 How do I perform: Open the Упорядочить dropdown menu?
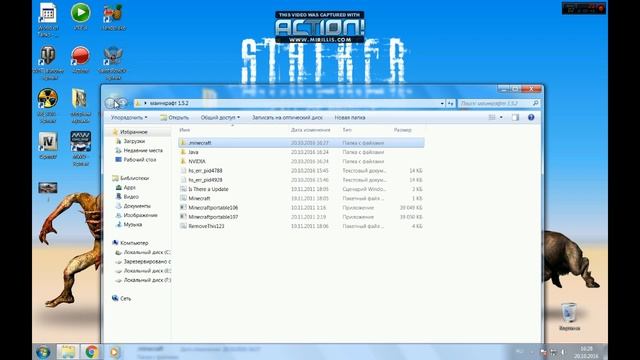[129, 118]
